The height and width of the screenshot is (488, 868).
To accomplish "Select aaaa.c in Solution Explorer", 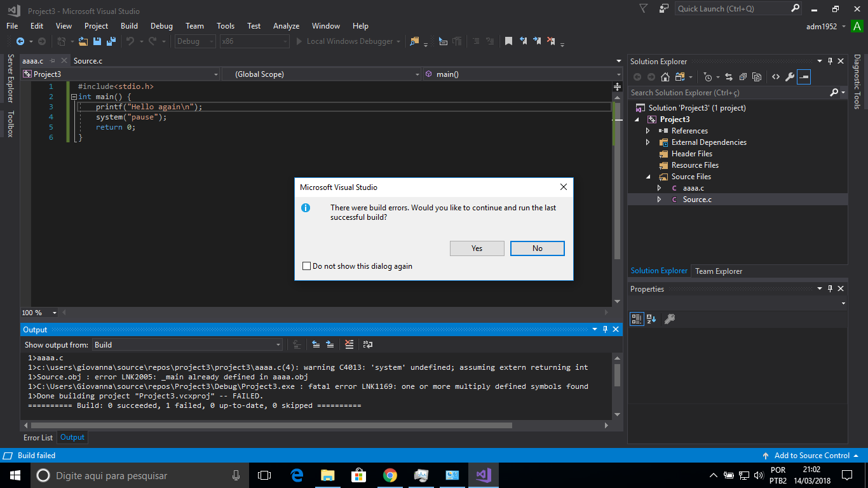I will tap(693, 188).
